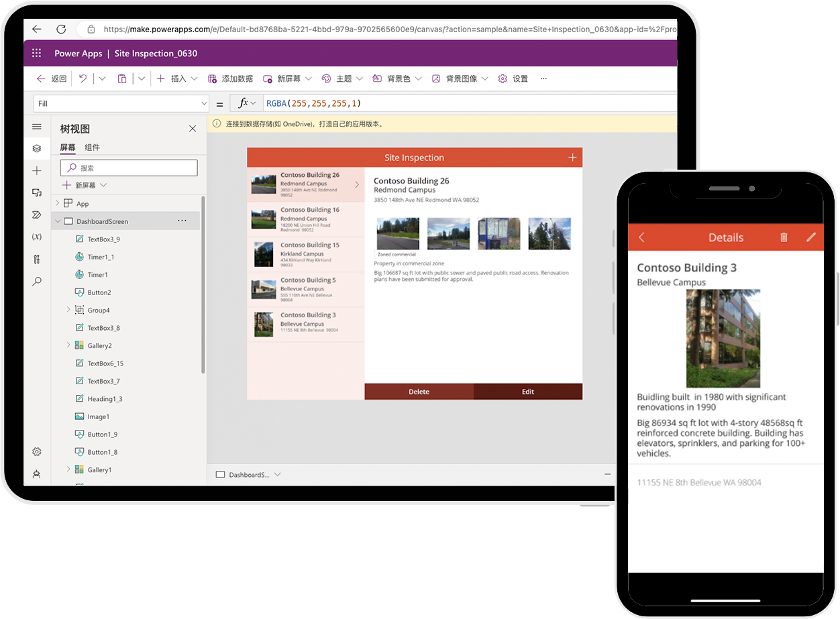The height and width of the screenshot is (619, 840).
Task: Click the browser back arrow
Action: [37, 29]
